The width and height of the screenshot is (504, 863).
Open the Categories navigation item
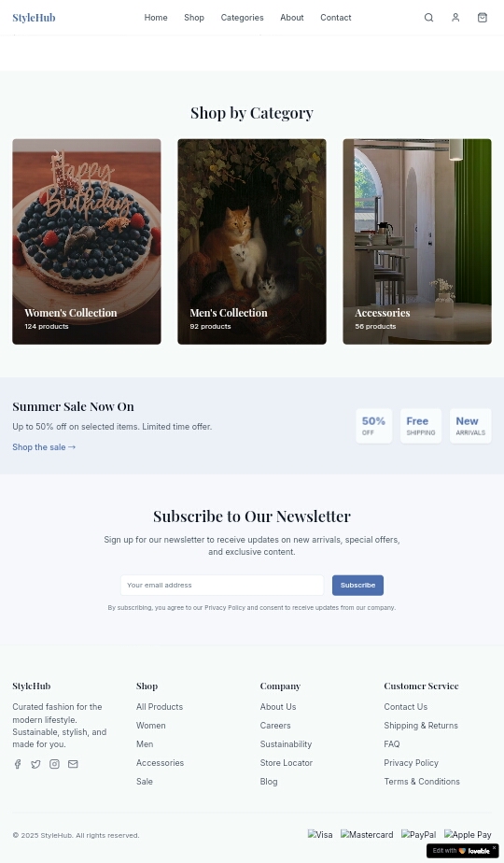(242, 18)
